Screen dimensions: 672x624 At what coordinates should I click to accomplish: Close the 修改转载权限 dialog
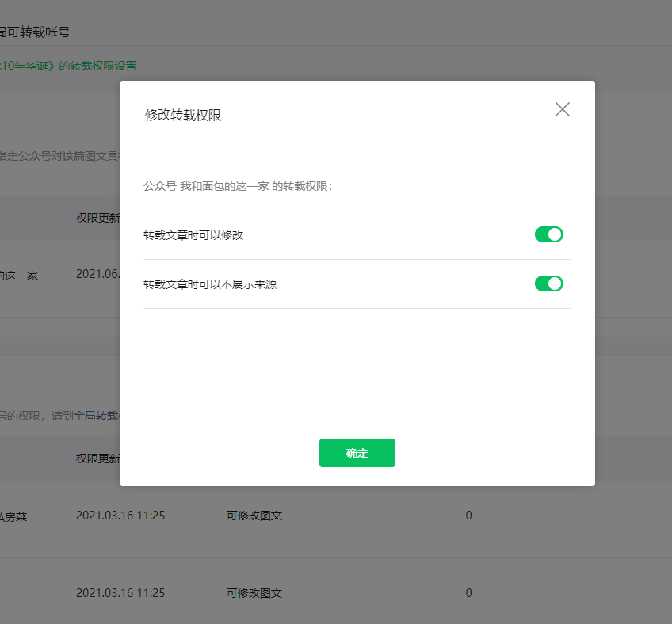(x=563, y=109)
